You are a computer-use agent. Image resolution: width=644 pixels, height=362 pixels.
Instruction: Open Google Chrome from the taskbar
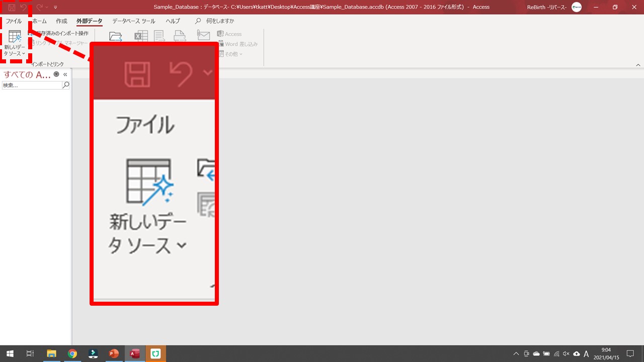point(72,354)
